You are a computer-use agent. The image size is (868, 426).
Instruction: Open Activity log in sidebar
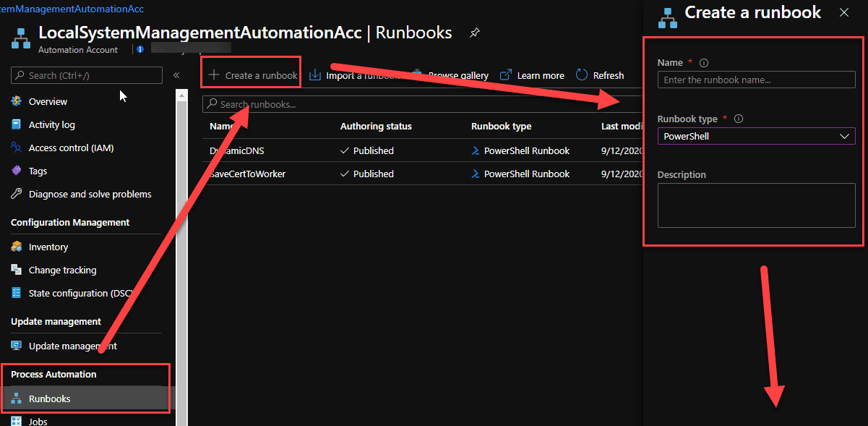(x=51, y=125)
